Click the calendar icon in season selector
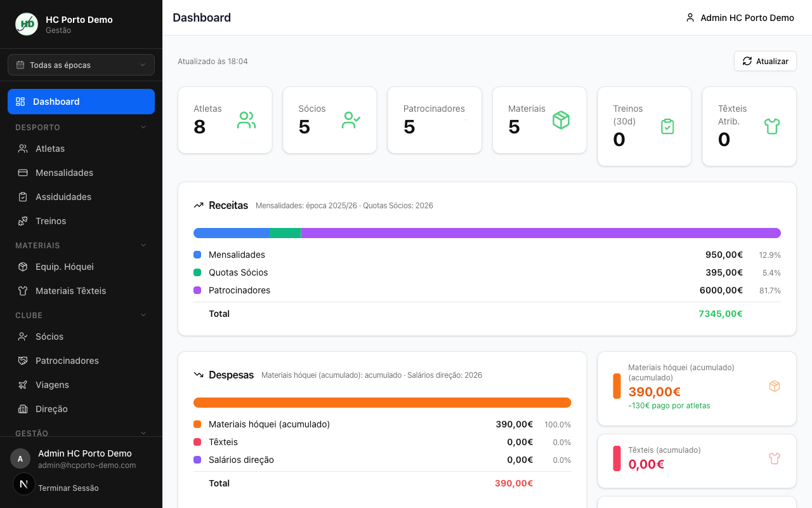 20,65
